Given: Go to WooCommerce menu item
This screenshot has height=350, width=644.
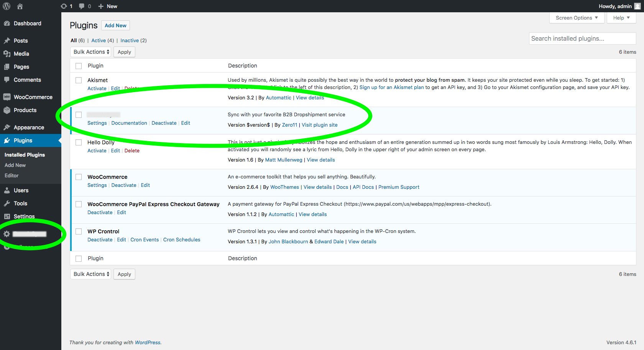Looking at the screenshot, I should pyautogui.click(x=33, y=97).
